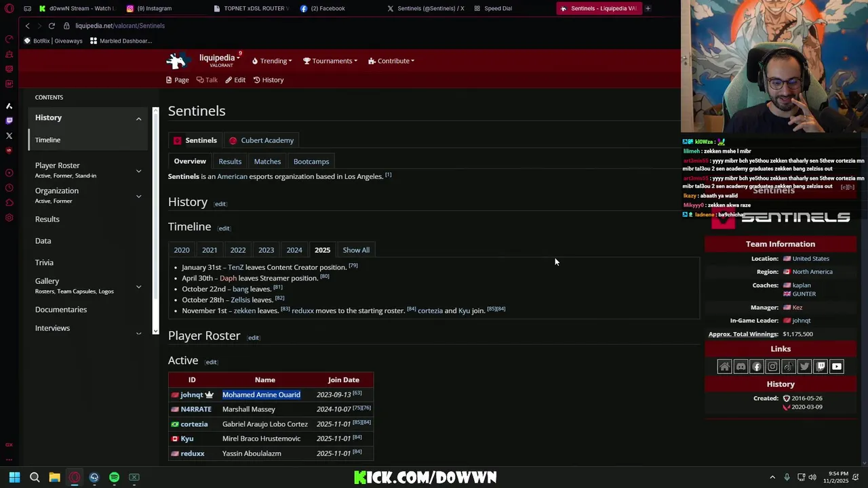Open the new tab plus button

point(648,8)
